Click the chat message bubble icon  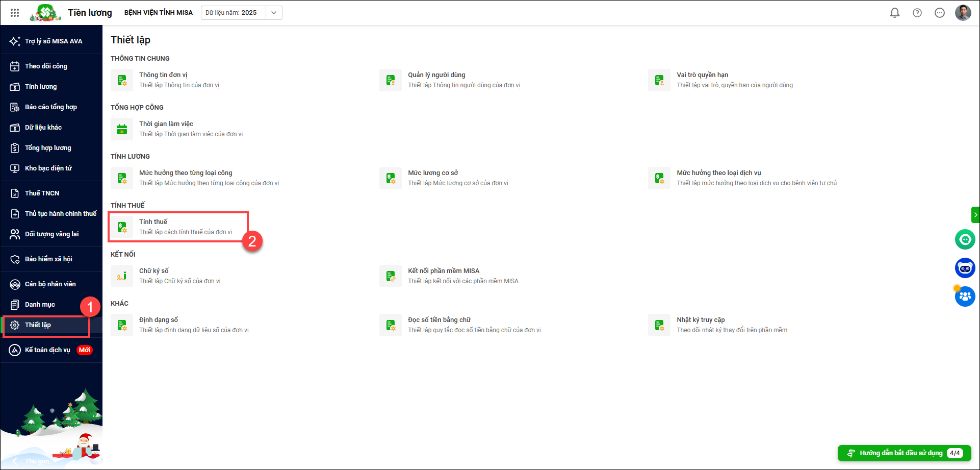click(x=939, y=13)
